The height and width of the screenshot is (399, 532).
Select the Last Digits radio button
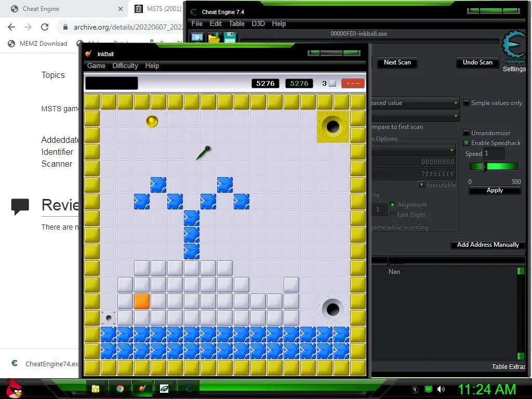[x=393, y=214]
